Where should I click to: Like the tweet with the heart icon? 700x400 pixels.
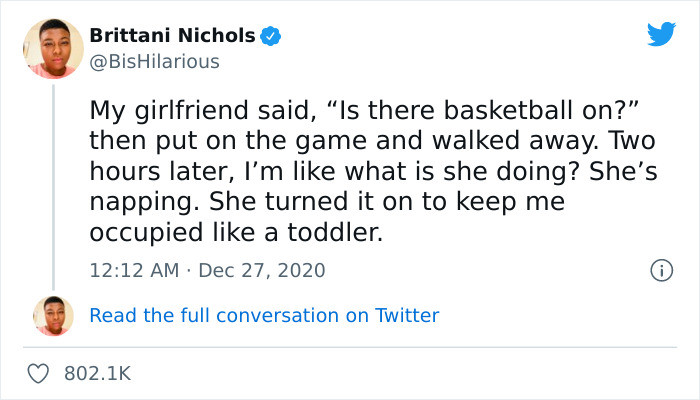click(x=40, y=373)
